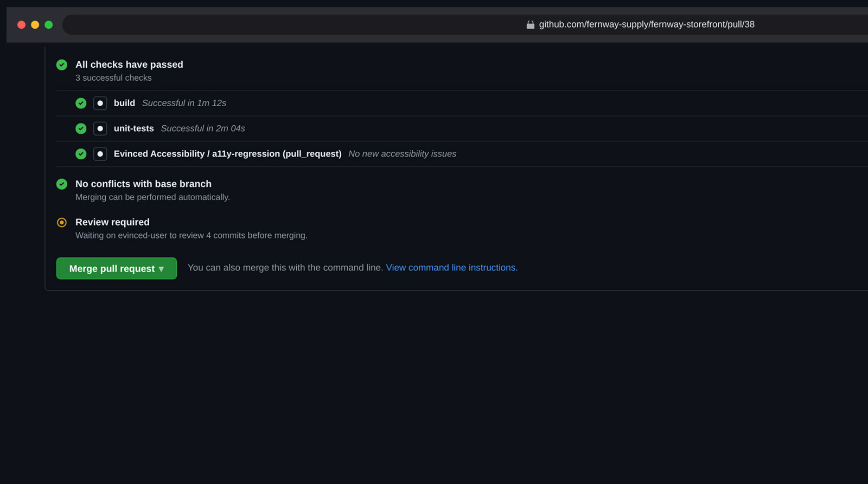Open the build check details
The height and width of the screenshot is (484, 868).
tap(124, 103)
